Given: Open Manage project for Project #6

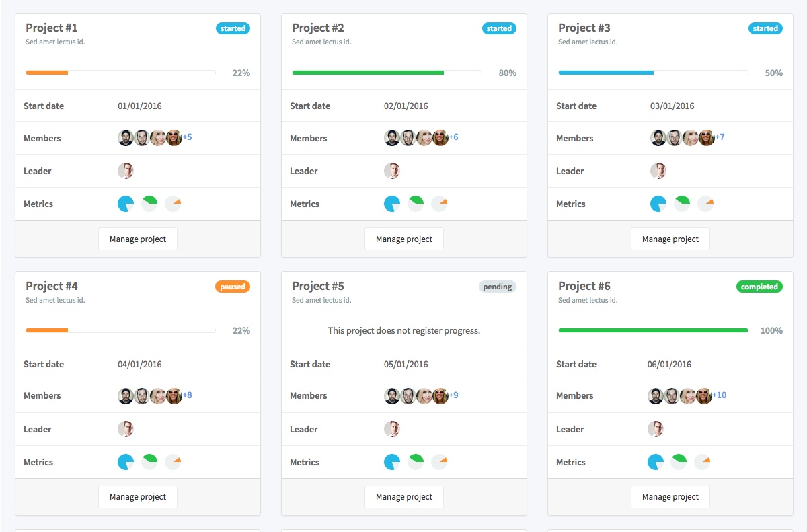Looking at the screenshot, I should tap(670, 497).
